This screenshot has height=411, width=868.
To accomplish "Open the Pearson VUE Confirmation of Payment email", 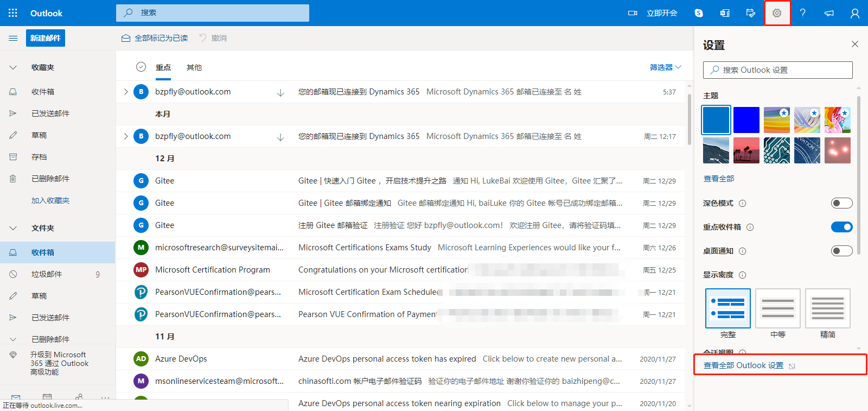I will (400, 314).
